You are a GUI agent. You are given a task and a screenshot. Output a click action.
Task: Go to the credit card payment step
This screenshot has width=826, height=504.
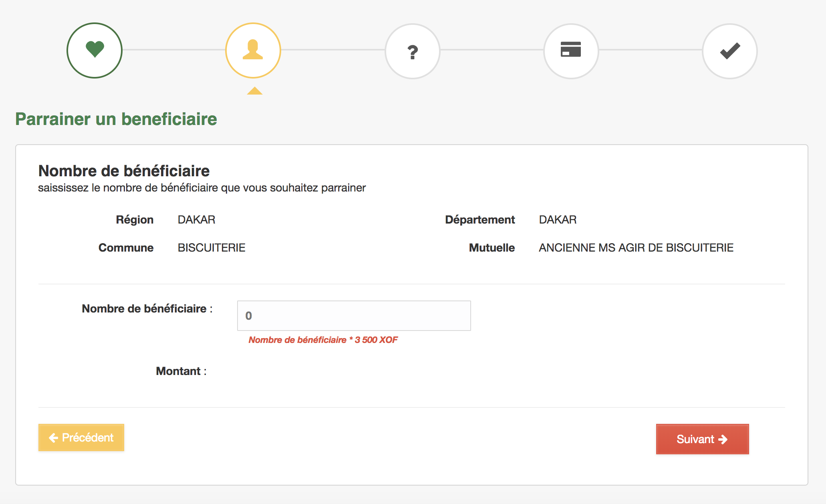[571, 50]
